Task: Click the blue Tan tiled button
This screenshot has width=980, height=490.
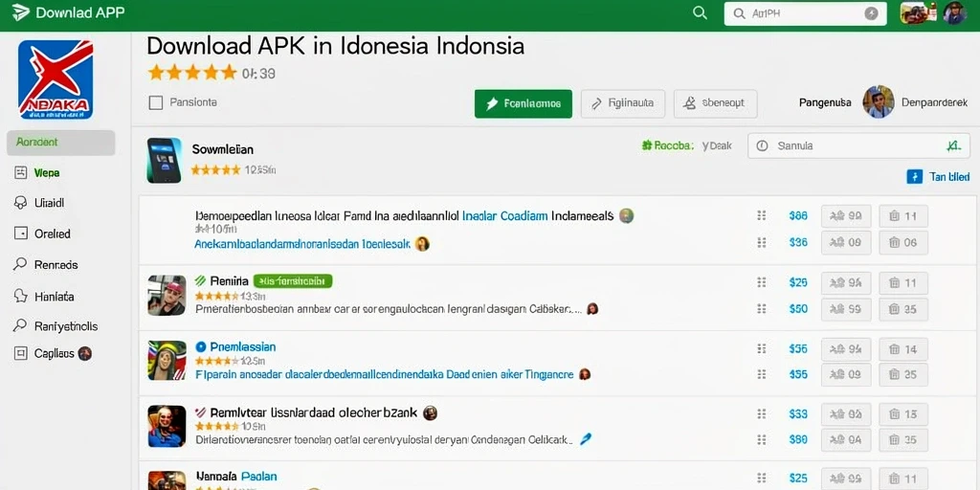Action: [938, 177]
